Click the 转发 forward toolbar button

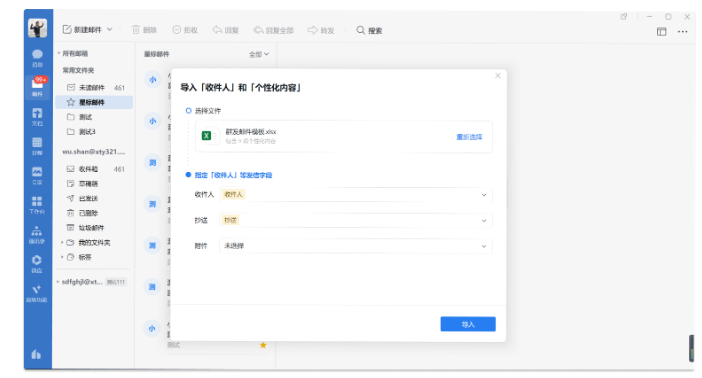pos(321,30)
